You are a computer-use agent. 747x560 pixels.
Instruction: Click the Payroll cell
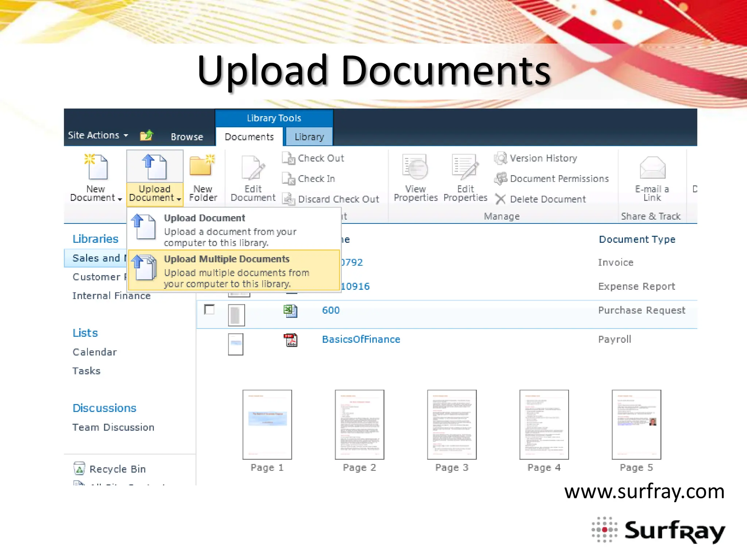click(615, 339)
